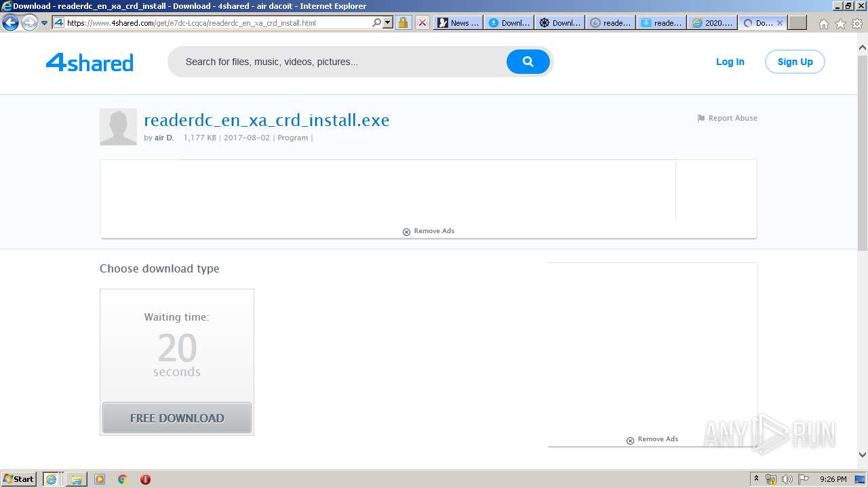Open the readerdc_en_xa_crd_install.exe title link

click(x=267, y=121)
